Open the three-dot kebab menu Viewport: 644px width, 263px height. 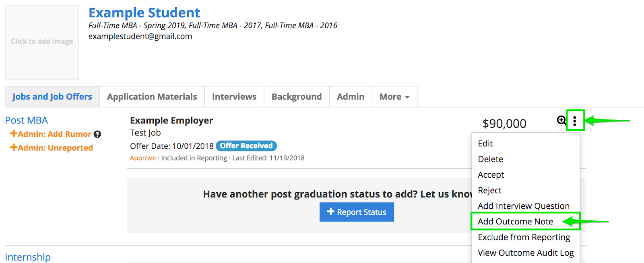pyautogui.click(x=575, y=121)
